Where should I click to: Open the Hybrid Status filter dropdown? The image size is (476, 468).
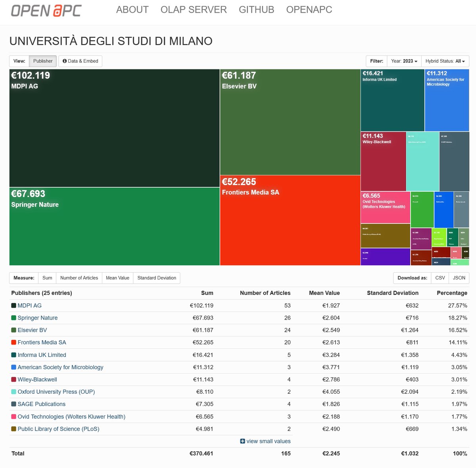click(445, 61)
